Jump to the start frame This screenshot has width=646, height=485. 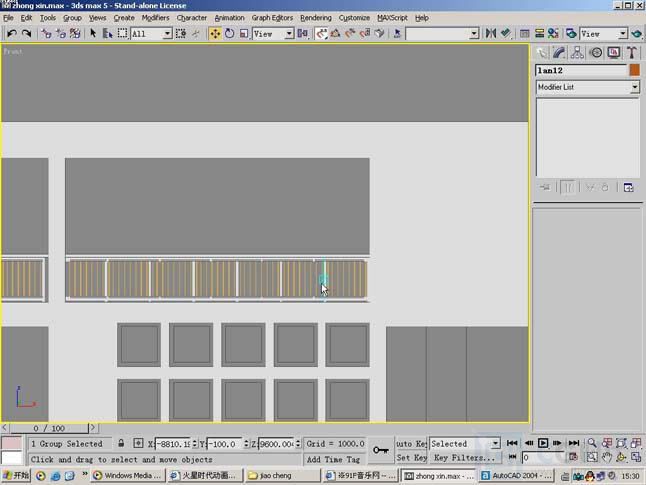point(512,443)
